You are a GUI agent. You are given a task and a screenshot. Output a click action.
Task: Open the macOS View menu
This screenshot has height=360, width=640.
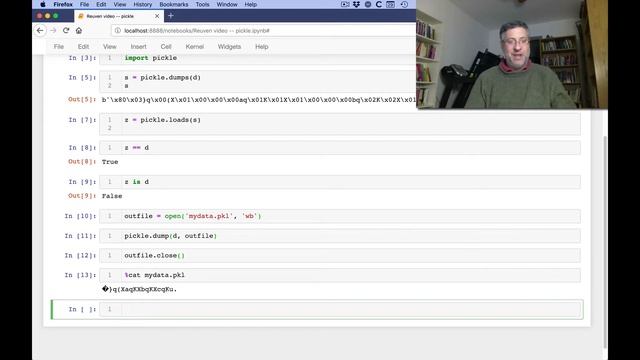(x=120, y=4)
